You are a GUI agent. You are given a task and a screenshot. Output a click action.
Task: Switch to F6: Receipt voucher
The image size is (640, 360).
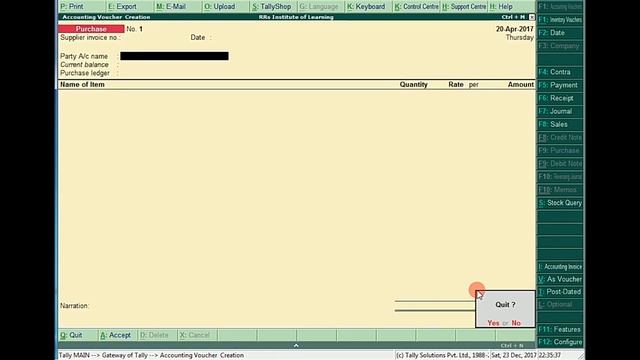560,98
